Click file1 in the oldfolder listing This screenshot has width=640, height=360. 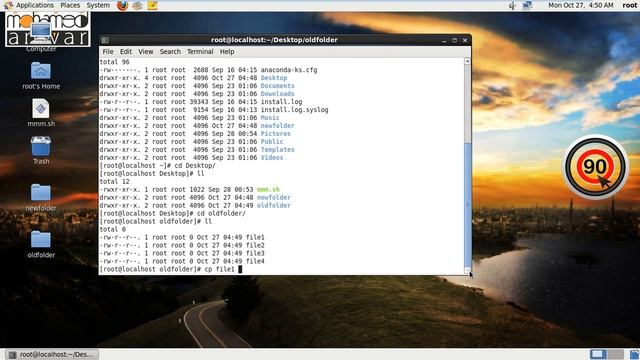tap(255, 237)
